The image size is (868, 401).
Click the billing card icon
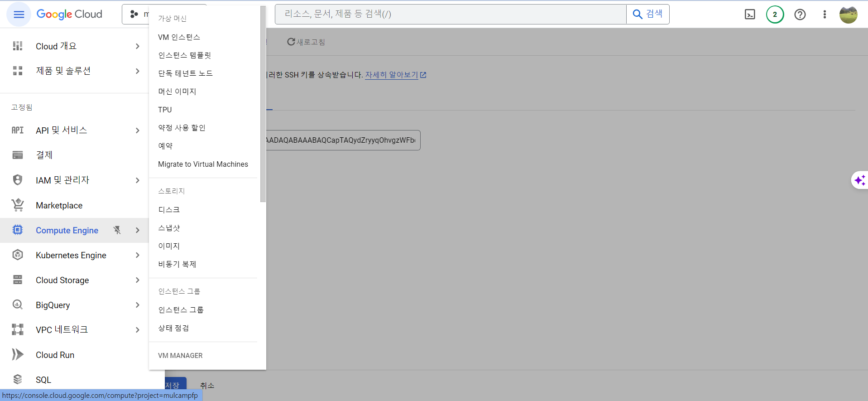(x=18, y=155)
